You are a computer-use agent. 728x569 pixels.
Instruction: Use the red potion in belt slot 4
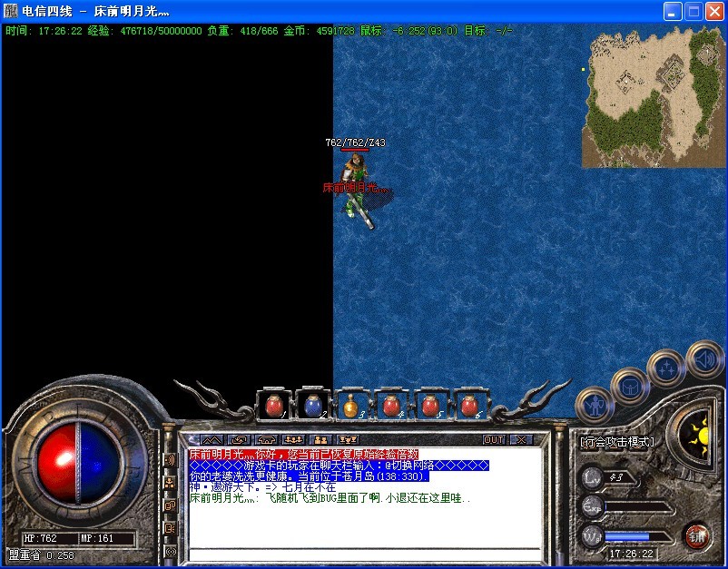pyautogui.click(x=391, y=407)
